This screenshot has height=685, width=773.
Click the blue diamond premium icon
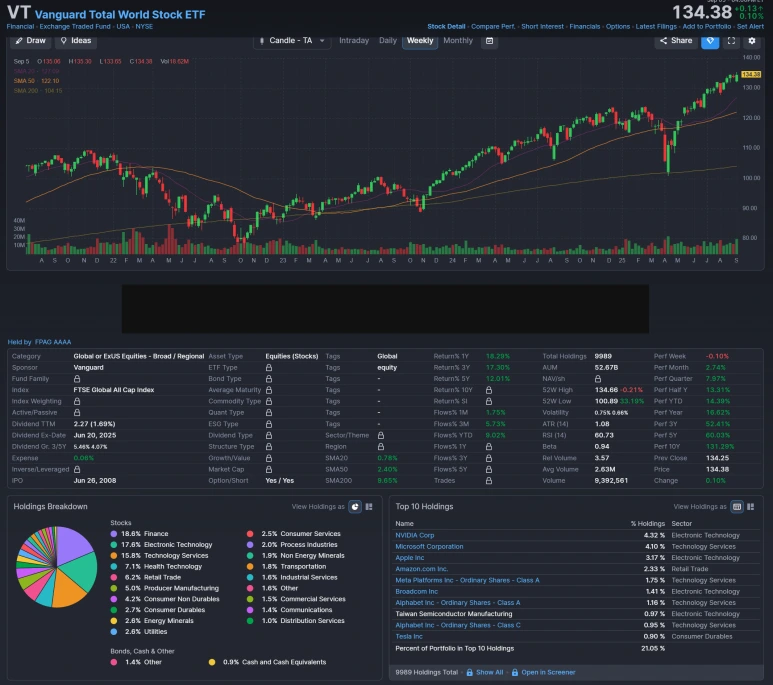[710, 41]
